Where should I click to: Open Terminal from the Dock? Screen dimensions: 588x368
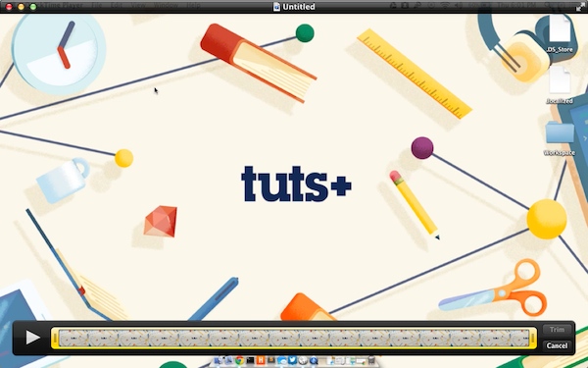250,360
